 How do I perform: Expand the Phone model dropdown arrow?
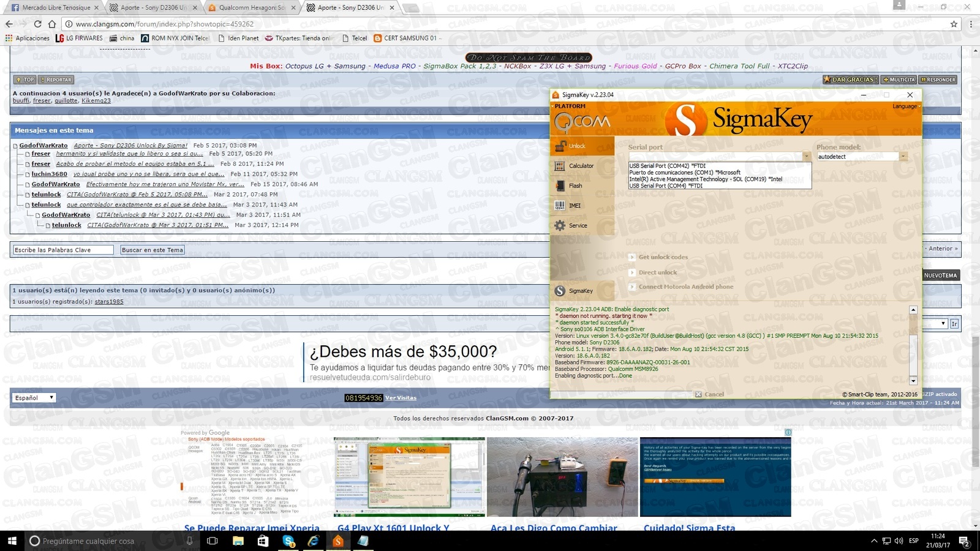tap(903, 157)
